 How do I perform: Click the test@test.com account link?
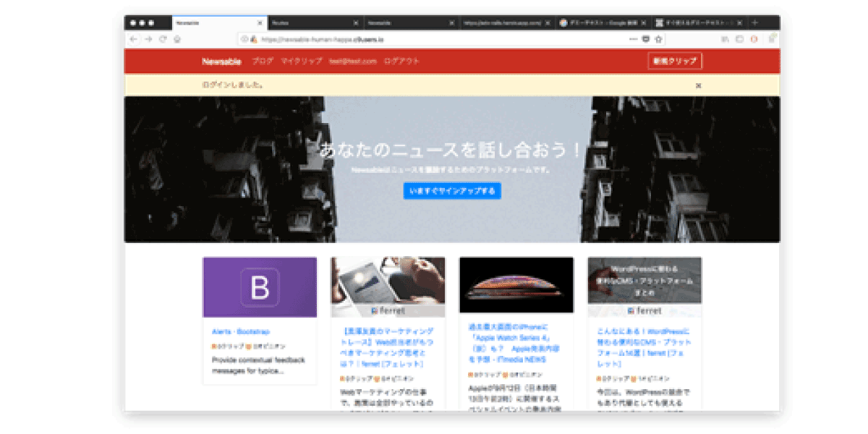353,61
